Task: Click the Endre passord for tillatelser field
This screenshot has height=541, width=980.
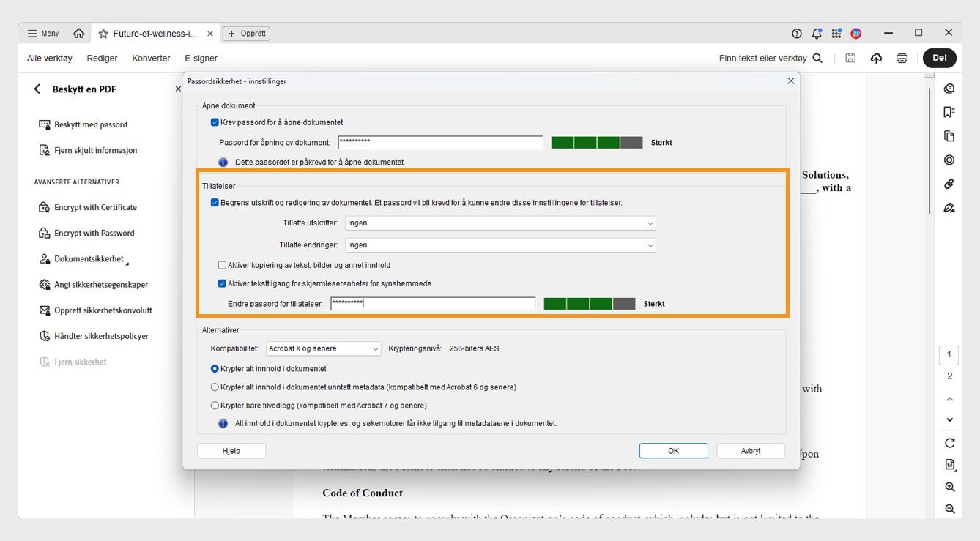Action: coord(433,304)
